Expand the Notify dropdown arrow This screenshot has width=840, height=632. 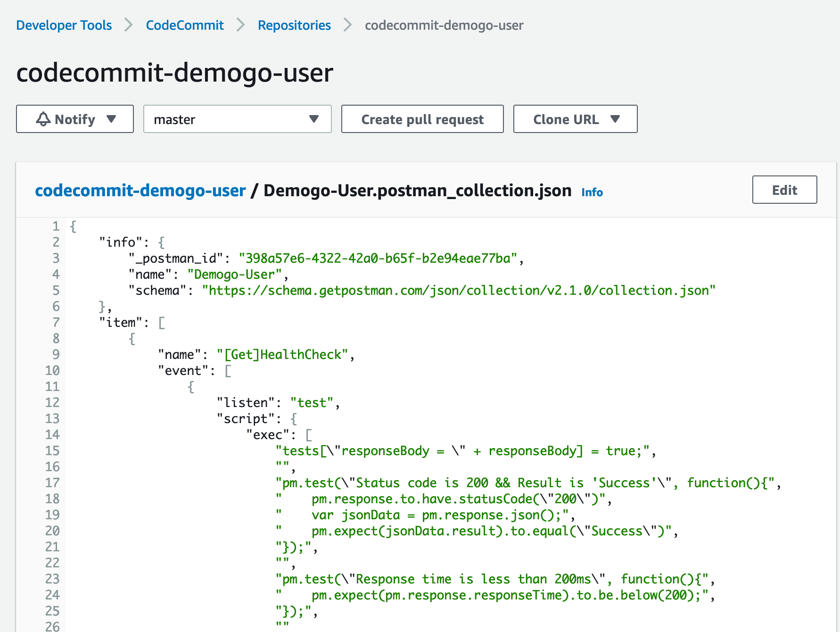pos(111,119)
